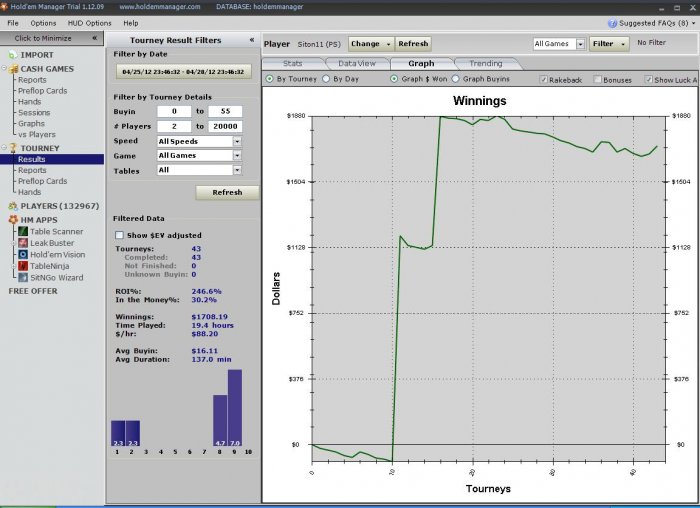Screen dimensions: 700x508
Task: Enable the Show $EV adjusted checkbox
Action: (x=119, y=235)
